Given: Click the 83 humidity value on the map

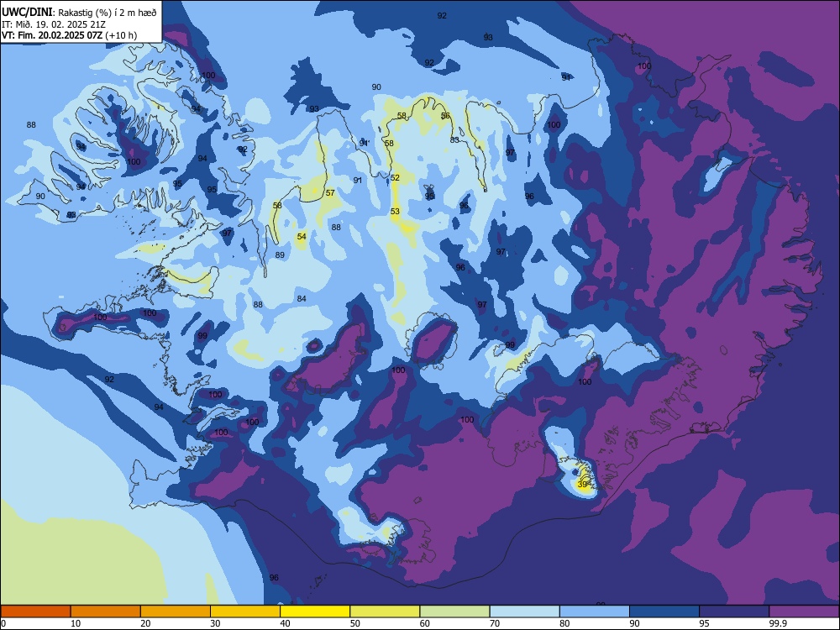Looking at the screenshot, I should (x=454, y=140).
